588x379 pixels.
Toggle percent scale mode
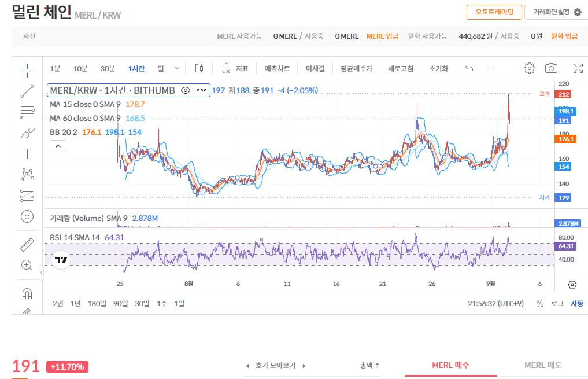pos(540,303)
